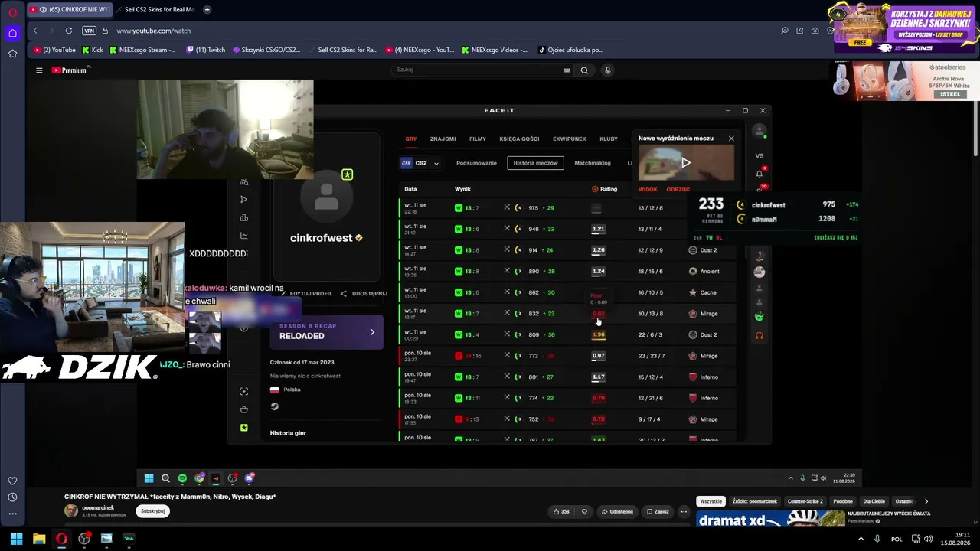Screen dimensions: 980x551
Task: Open more actions (three dots) under video
Action: [684, 511]
